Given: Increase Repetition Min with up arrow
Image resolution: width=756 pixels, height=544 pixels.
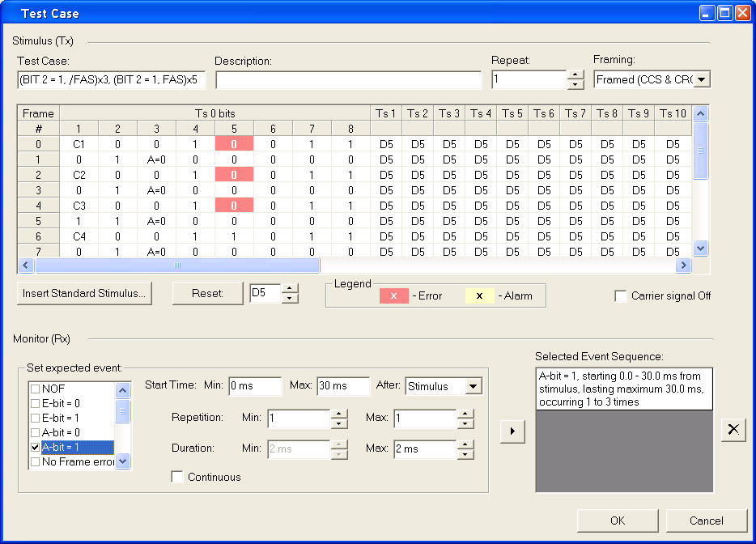Looking at the screenshot, I should [339, 414].
